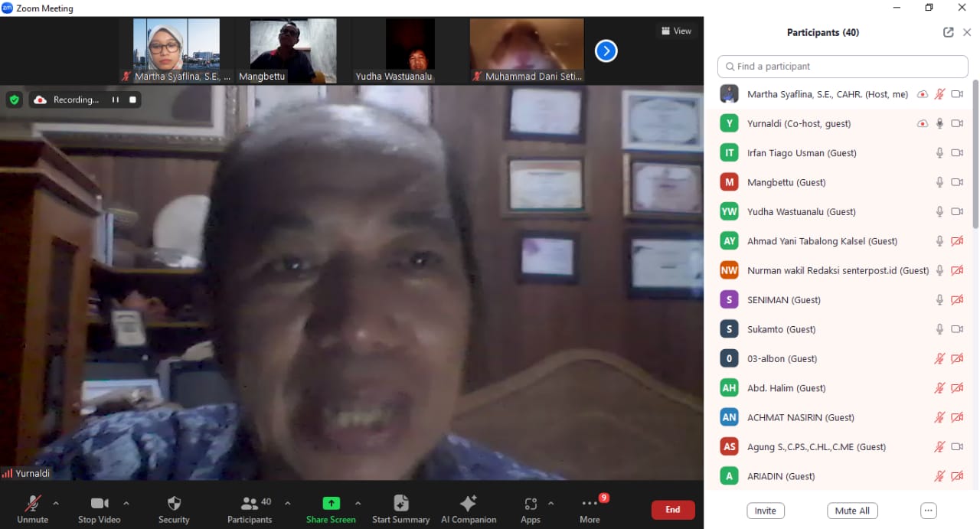Image resolution: width=980 pixels, height=529 pixels.
Task: Select Muhammad Dani video thumbnail
Action: pyautogui.click(x=527, y=51)
